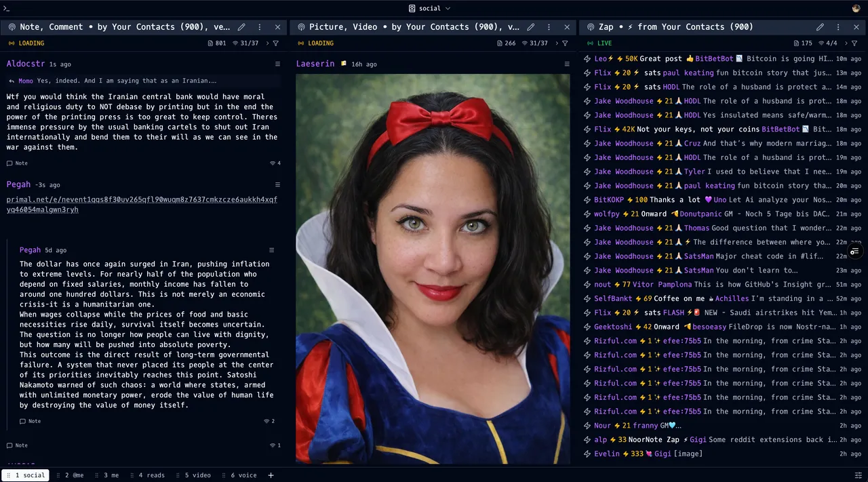The width and height of the screenshot is (868, 482).
Task: Edit the Note, Comment column with pencil icon
Action: coord(241,27)
